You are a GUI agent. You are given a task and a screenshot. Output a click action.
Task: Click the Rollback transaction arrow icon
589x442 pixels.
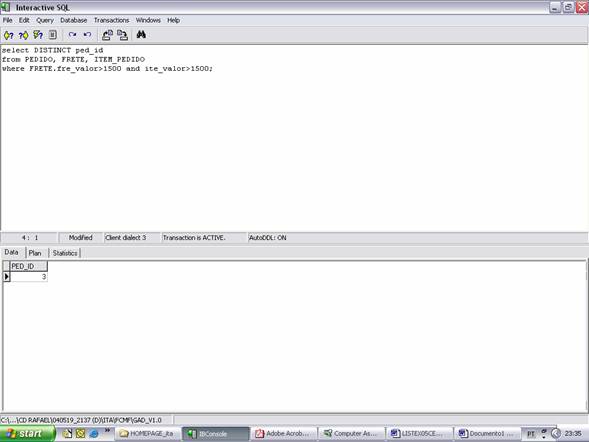tap(87, 35)
